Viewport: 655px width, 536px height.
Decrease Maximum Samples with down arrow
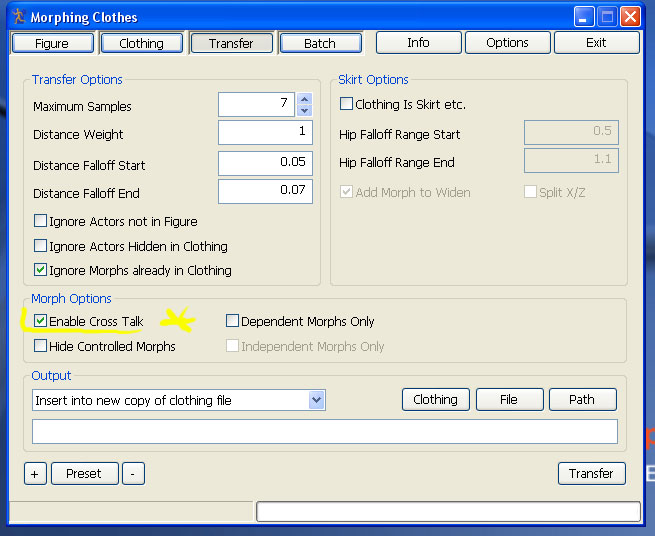(305, 111)
